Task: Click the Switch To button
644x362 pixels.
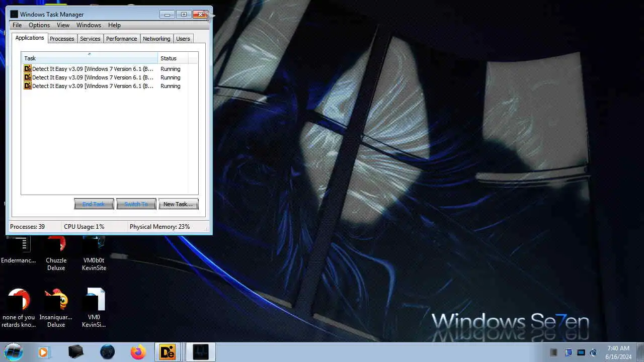Action: [136, 204]
